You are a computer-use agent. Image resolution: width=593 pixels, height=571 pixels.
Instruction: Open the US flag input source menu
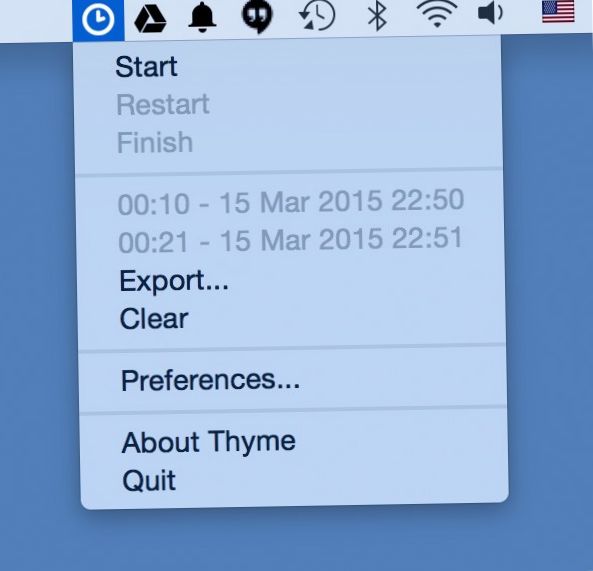[x=558, y=11]
